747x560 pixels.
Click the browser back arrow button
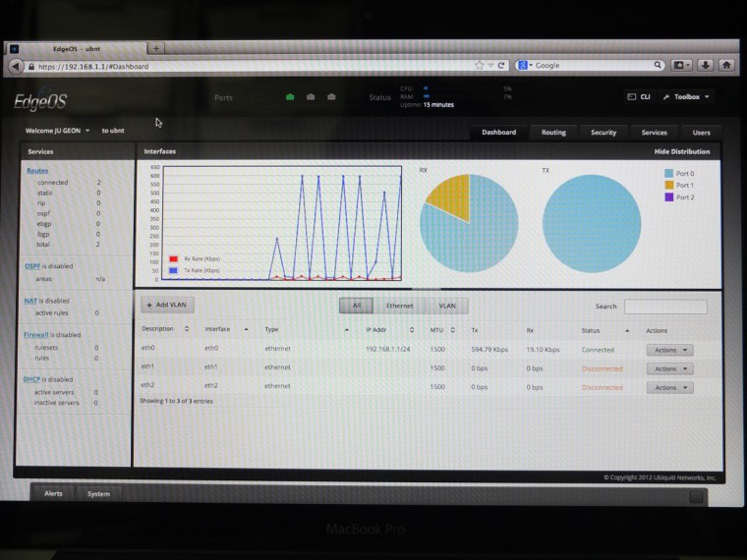click(16, 66)
